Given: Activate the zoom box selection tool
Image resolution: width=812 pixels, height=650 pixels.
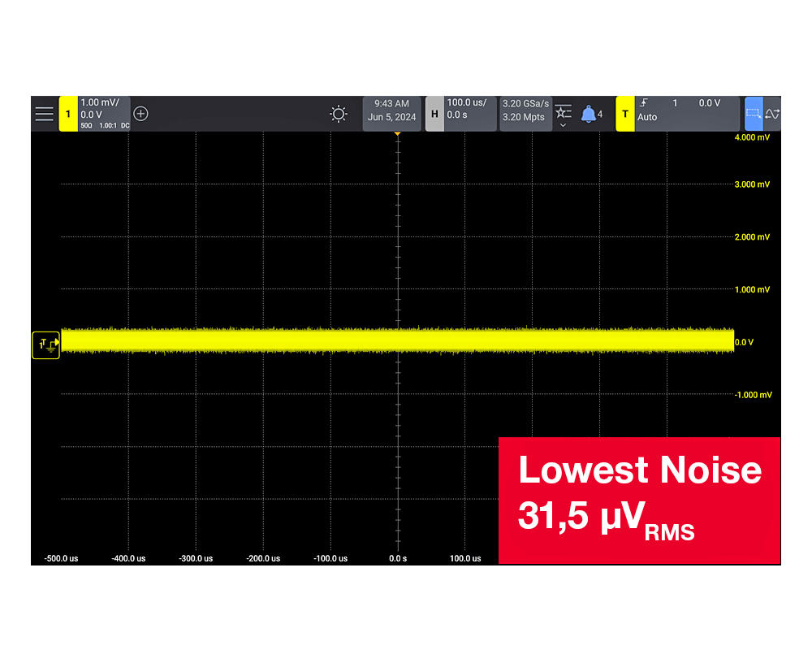Looking at the screenshot, I should click(x=754, y=114).
